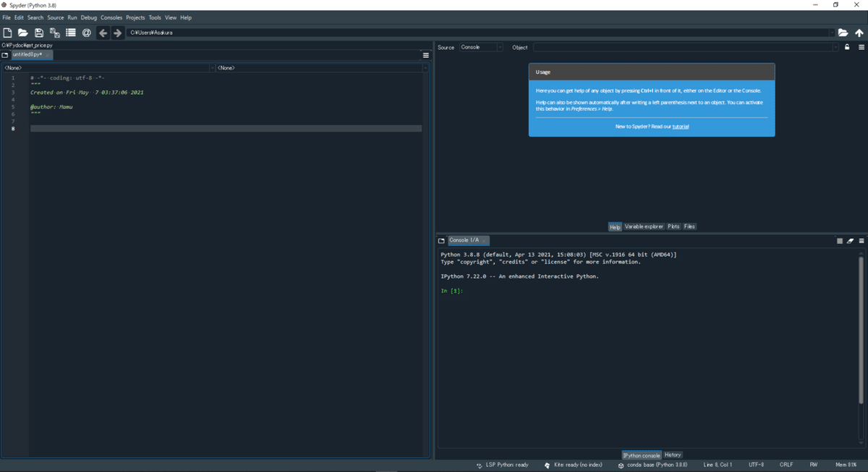Click the UTF-8 encoding status
The image size is (868, 472).
point(756,465)
